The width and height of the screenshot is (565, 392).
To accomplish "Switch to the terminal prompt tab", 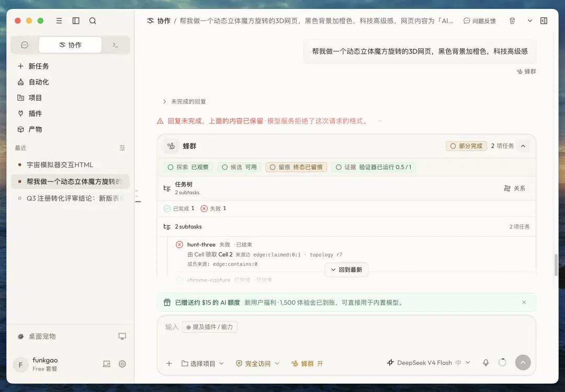I will point(115,45).
